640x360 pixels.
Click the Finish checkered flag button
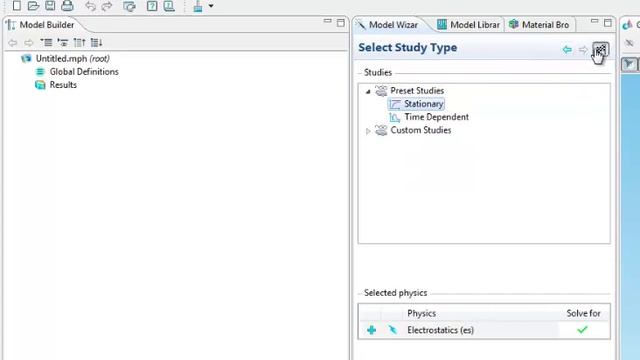pyautogui.click(x=600, y=50)
